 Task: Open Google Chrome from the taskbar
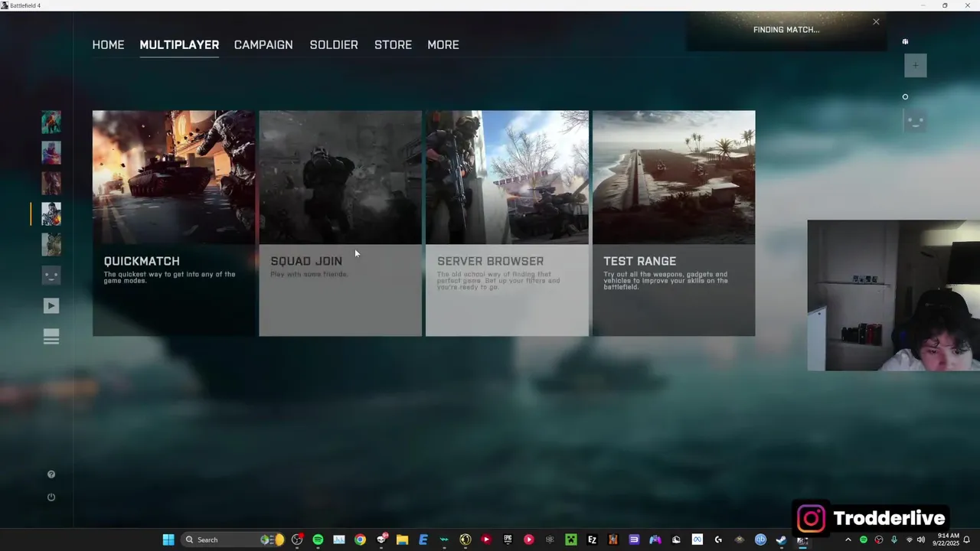[360, 540]
